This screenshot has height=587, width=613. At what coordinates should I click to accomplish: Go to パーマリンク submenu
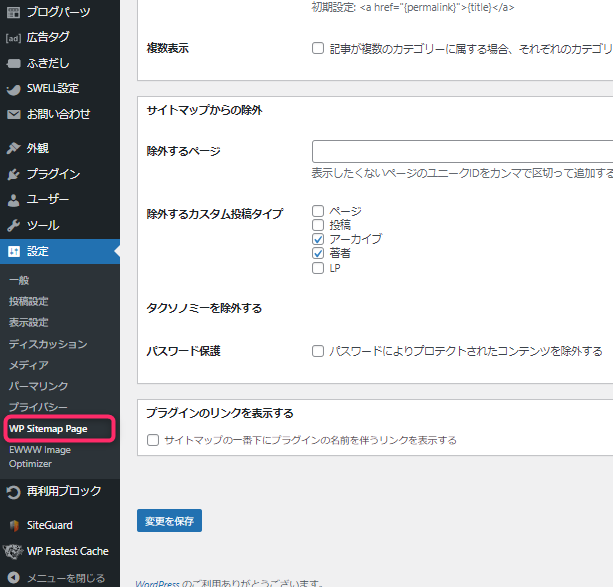(38, 386)
